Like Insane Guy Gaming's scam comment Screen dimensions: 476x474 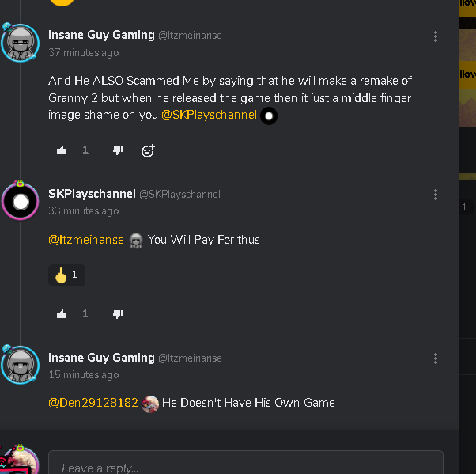62,150
